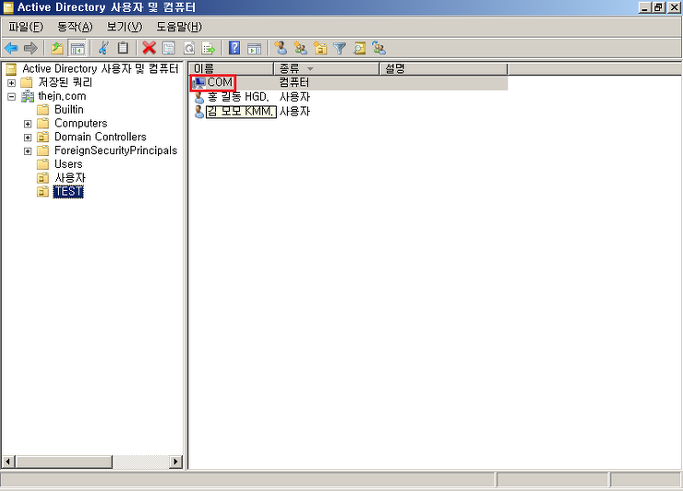The width and height of the screenshot is (683, 491).
Task: Toggle the action pane icon
Action: (254, 48)
